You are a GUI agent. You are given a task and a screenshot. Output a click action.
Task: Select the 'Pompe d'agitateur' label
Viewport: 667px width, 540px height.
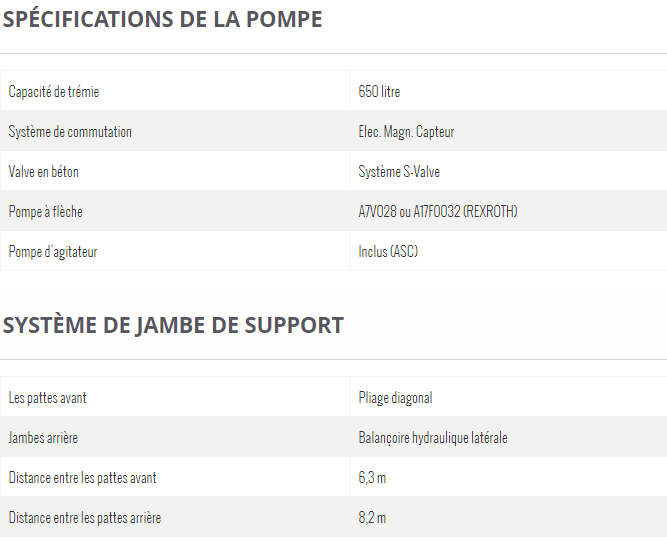[53, 251]
